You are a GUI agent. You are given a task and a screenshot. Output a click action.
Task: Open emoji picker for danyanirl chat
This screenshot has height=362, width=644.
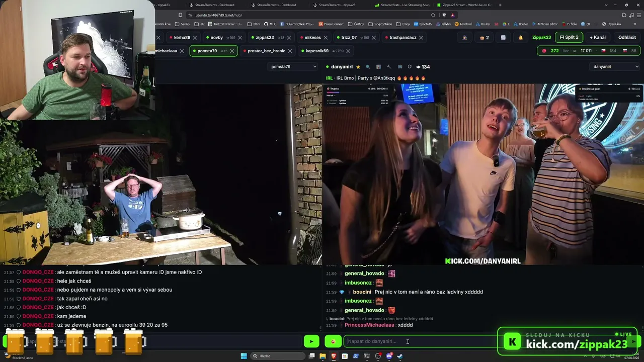(x=333, y=341)
